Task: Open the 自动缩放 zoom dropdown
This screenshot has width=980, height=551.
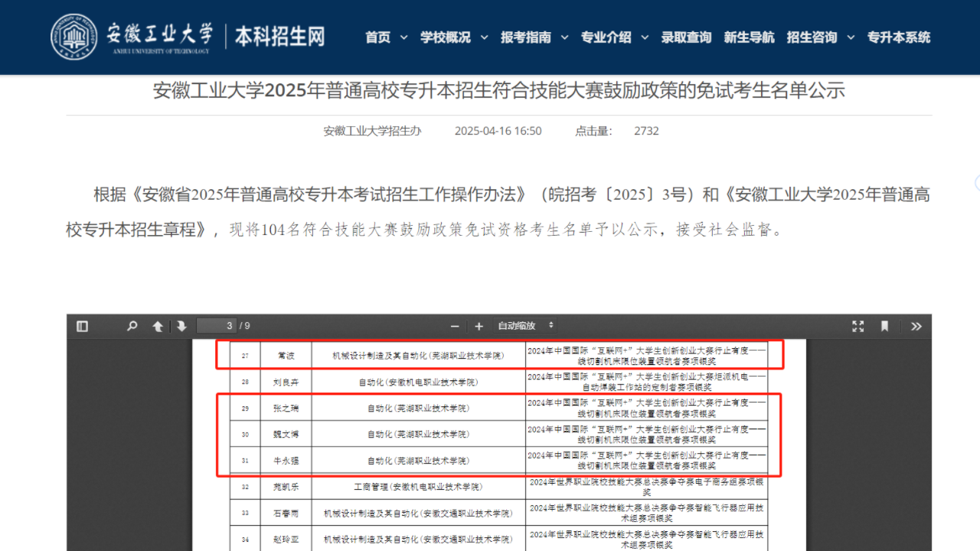Action: pos(525,326)
